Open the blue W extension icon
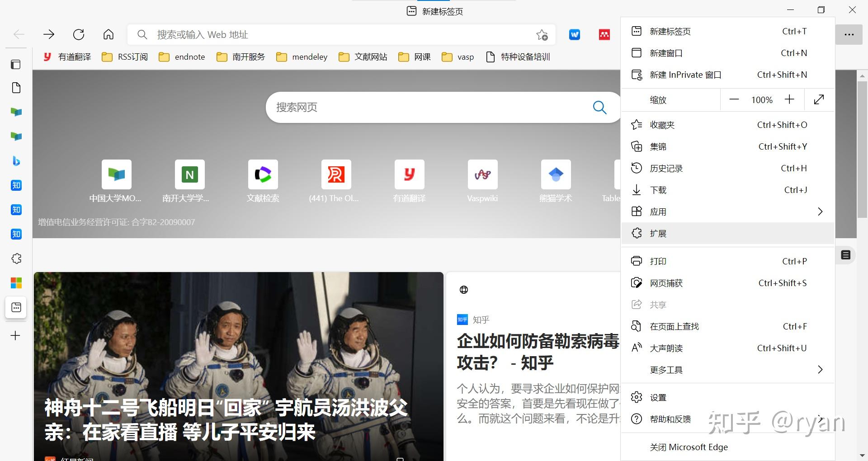Image resolution: width=868 pixels, height=461 pixels. tap(575, 35)
